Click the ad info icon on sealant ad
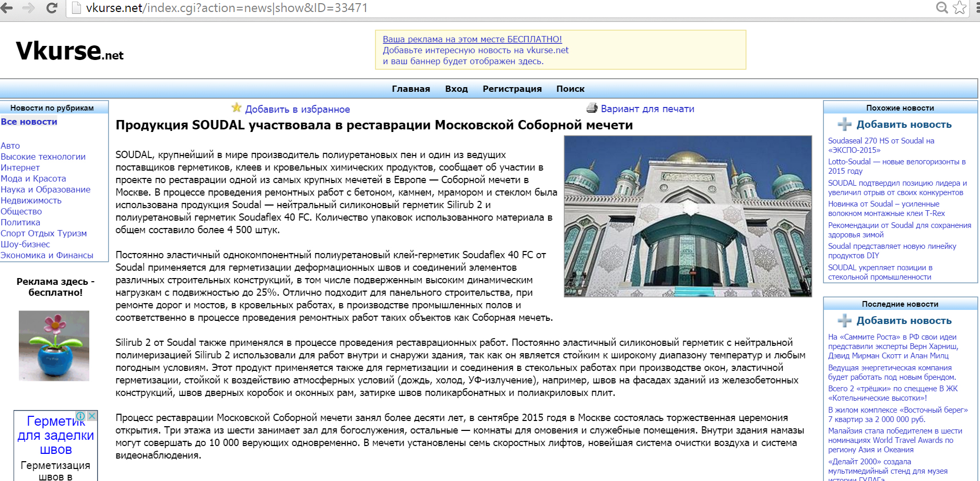The height and width of the screenshot is (481, 980). (x=81, y=416)
